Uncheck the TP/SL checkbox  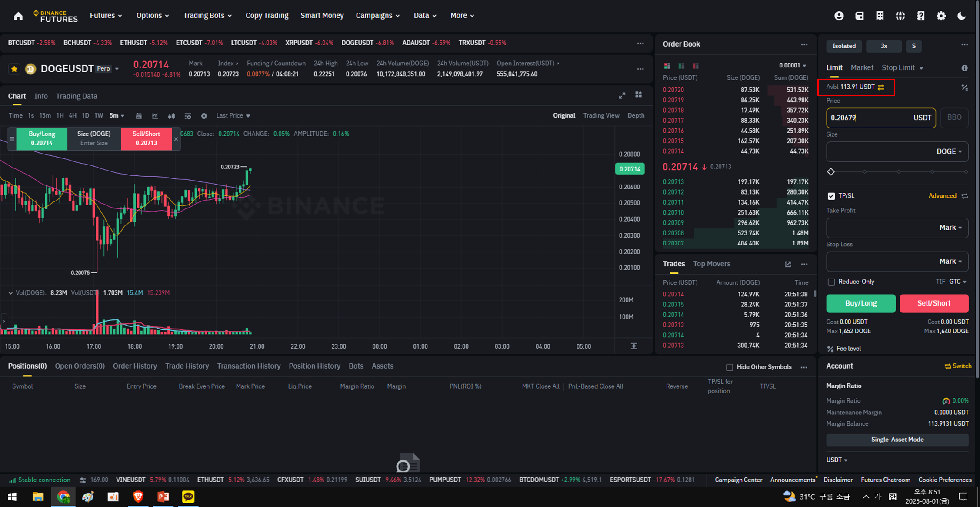(831, 196)
